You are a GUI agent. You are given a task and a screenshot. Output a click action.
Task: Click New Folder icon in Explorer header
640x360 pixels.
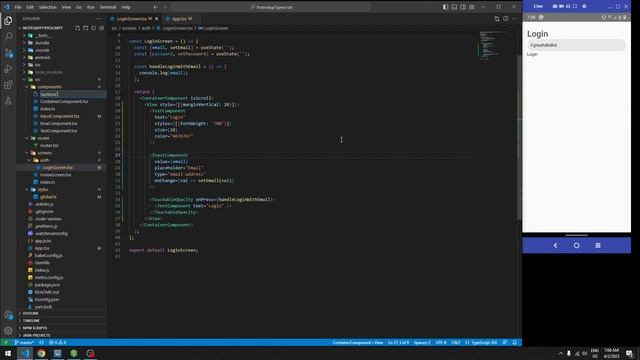85,28
